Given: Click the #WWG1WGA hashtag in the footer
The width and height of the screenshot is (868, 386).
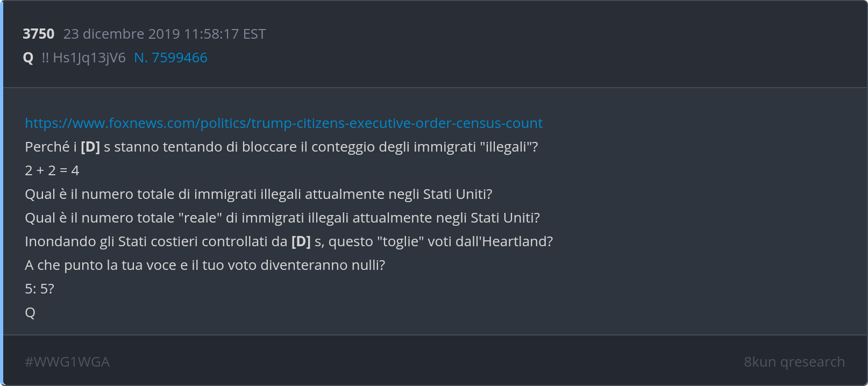Looking at the screenshot, I should [67, 362].
